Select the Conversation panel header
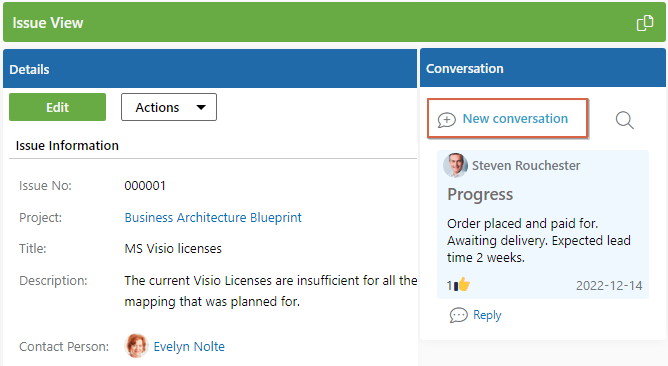Viewport: 668px width, 366px height. coord(543,68)
